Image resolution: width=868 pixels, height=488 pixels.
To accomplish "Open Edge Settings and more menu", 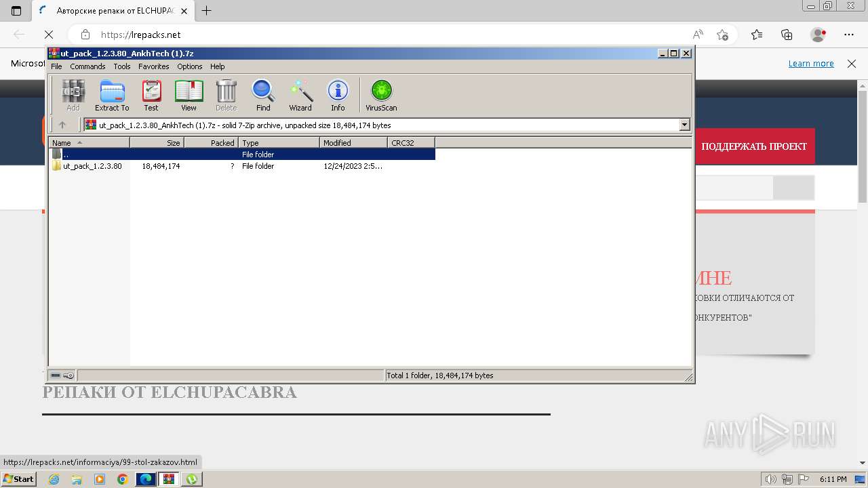I will tap(849, 35).
